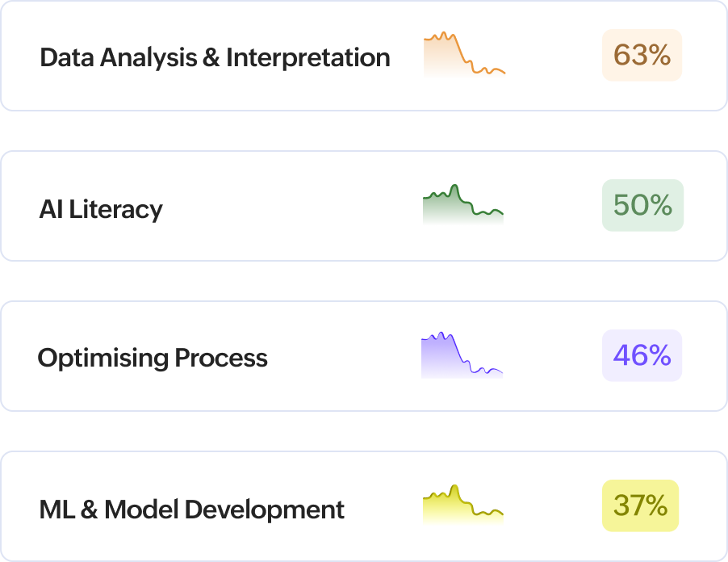Select the Optimising Process title

(x=154, y=358)
